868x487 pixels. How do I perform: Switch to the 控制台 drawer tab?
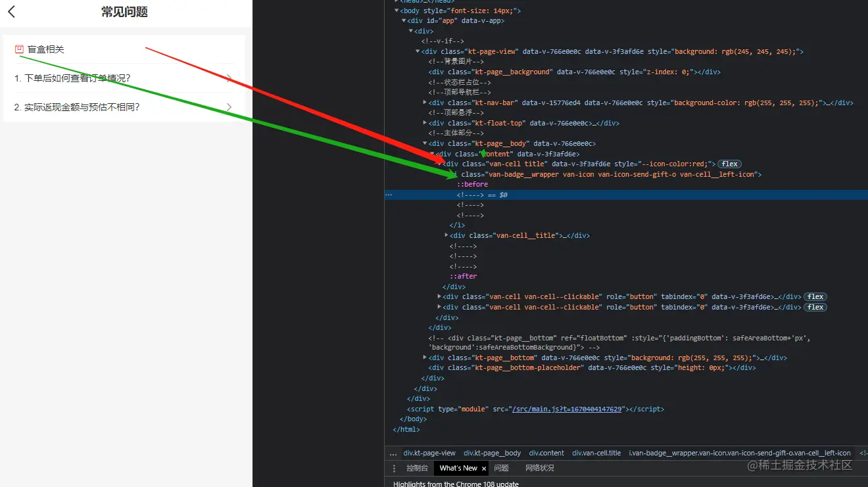point(417,468)
